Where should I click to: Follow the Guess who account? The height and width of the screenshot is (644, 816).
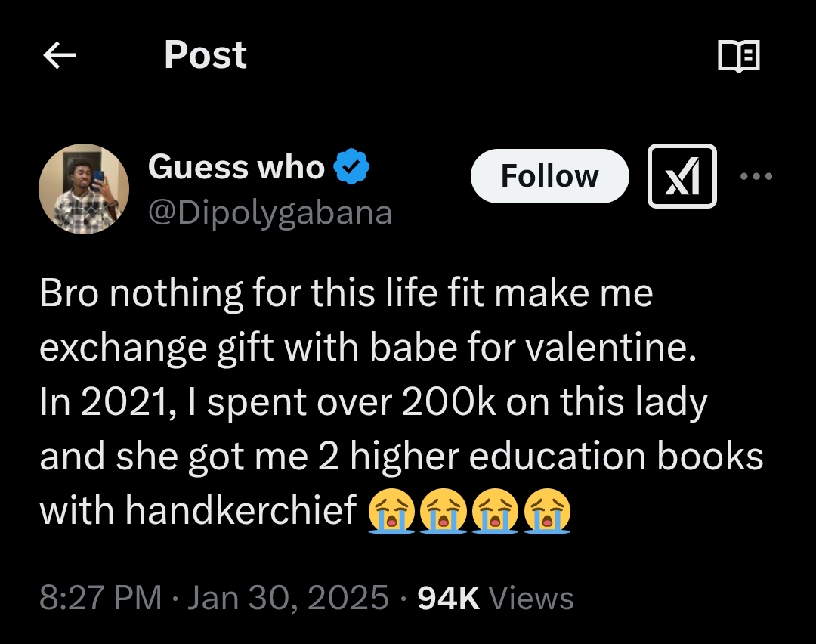click(549, 176)
